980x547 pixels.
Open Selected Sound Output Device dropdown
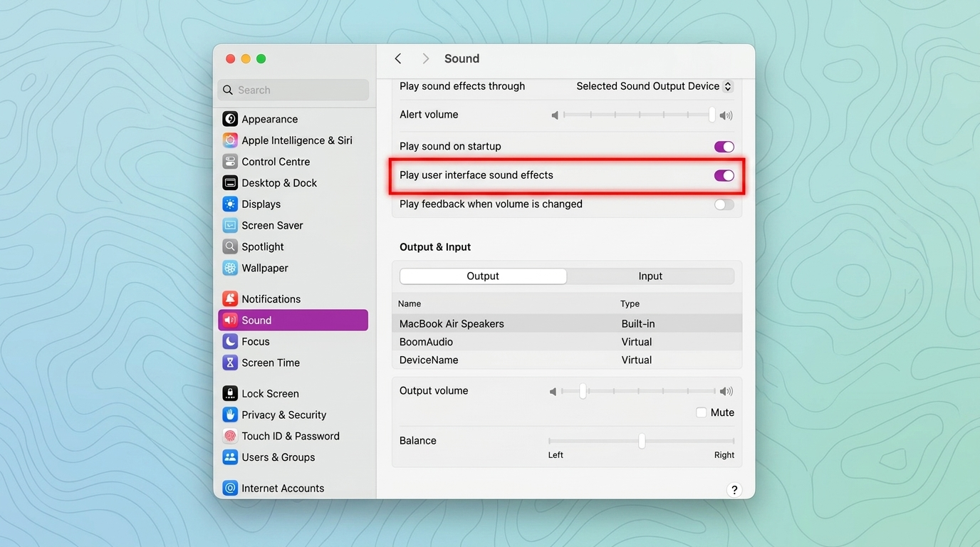pos(655,86)
